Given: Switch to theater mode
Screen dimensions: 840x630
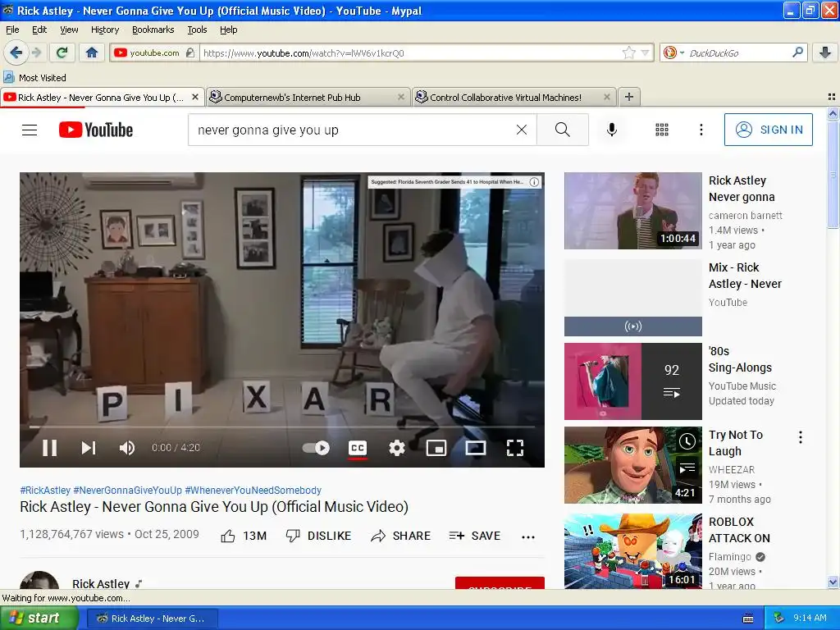Looking at the screenshot, I should pos(475,448).
